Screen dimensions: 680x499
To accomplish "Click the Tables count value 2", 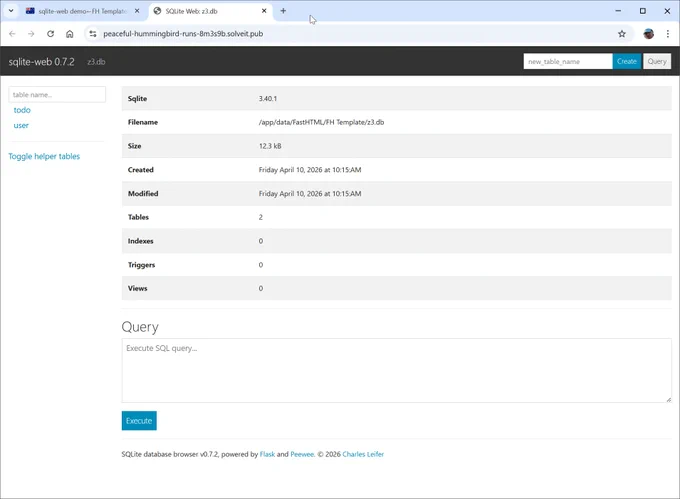I will pos(261,217).
